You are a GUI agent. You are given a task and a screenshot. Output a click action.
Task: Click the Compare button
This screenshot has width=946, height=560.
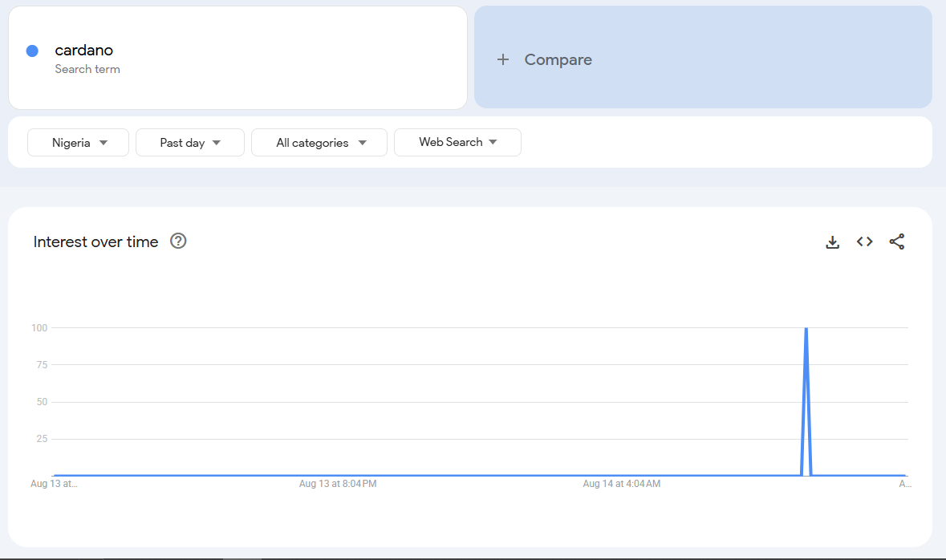[703, 57]
